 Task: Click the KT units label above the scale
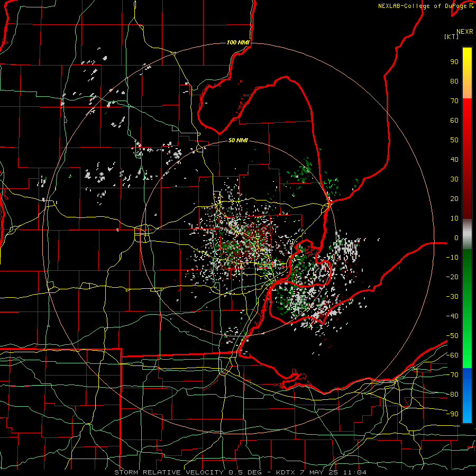(x=451, y=36)
